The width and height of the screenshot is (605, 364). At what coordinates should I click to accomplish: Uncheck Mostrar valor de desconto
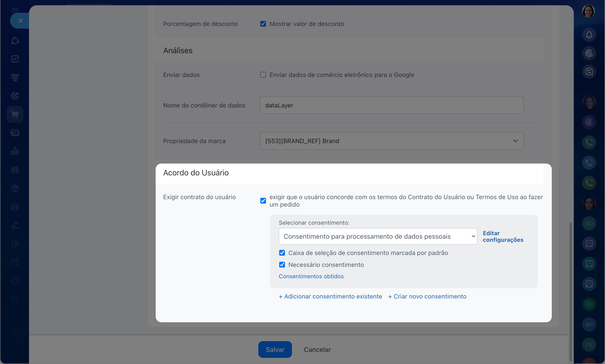[263, 24]
